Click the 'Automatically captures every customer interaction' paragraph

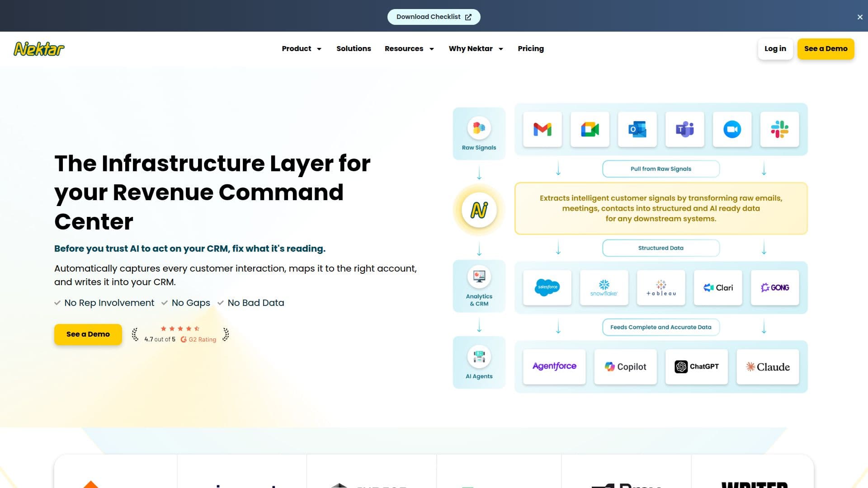[x=236, y=275]
